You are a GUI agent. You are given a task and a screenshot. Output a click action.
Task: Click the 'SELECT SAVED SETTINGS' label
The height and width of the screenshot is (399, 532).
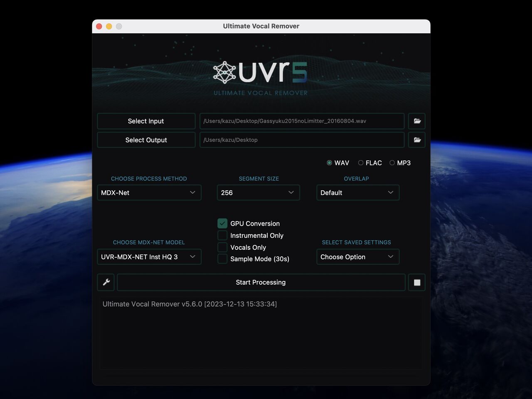tap(356, 242)
